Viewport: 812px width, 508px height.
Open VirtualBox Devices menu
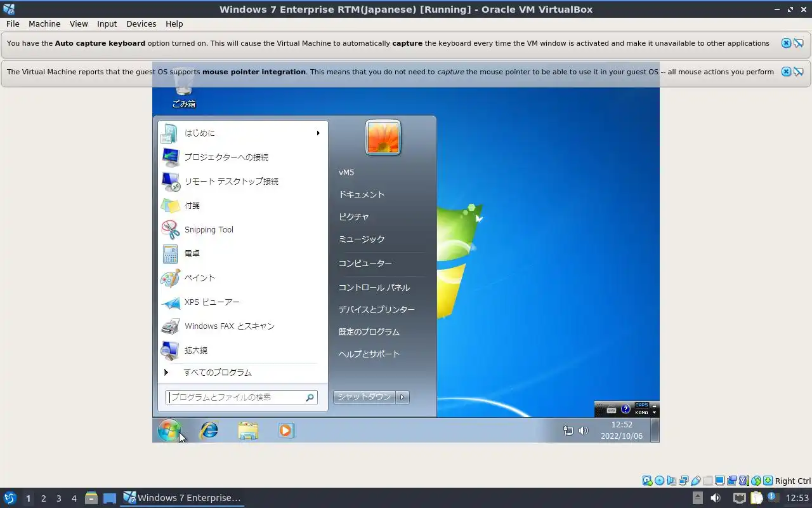point(141,23)
